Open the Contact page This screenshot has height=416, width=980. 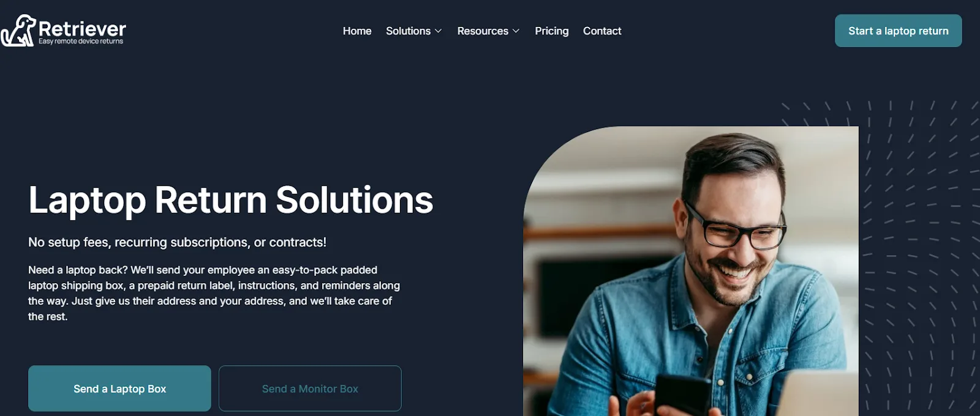(x=602, y=31)
